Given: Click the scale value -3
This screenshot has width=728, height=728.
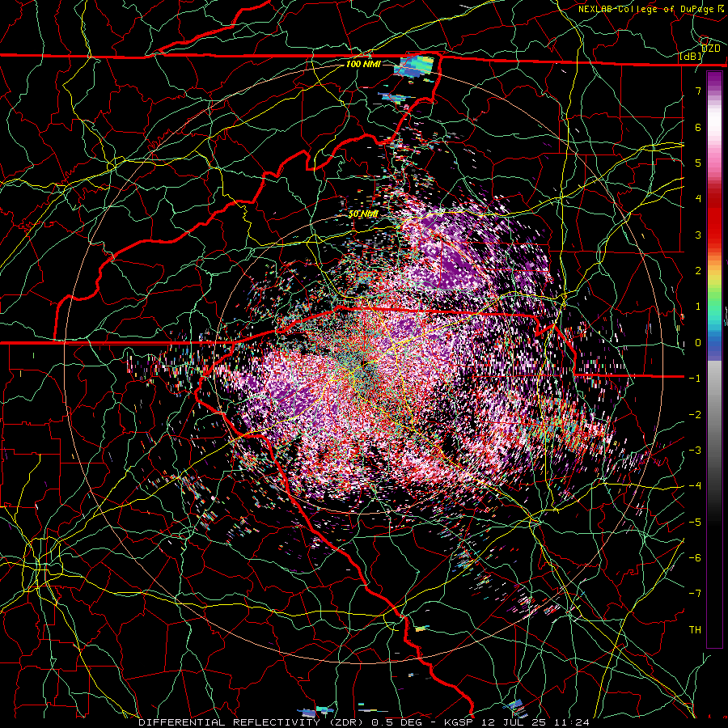Looking at the screenshot, I should click(x=695, y=451).
